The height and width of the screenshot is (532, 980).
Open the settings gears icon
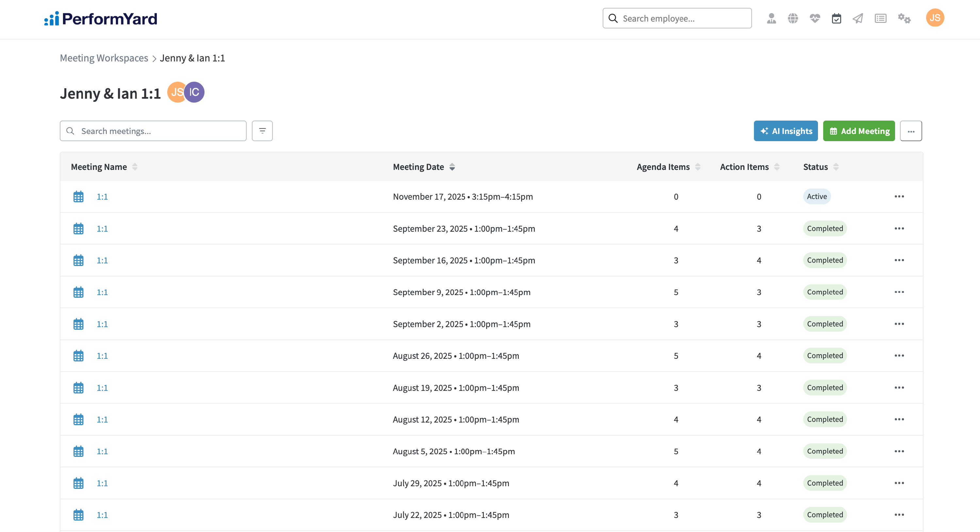click(904, 18)
